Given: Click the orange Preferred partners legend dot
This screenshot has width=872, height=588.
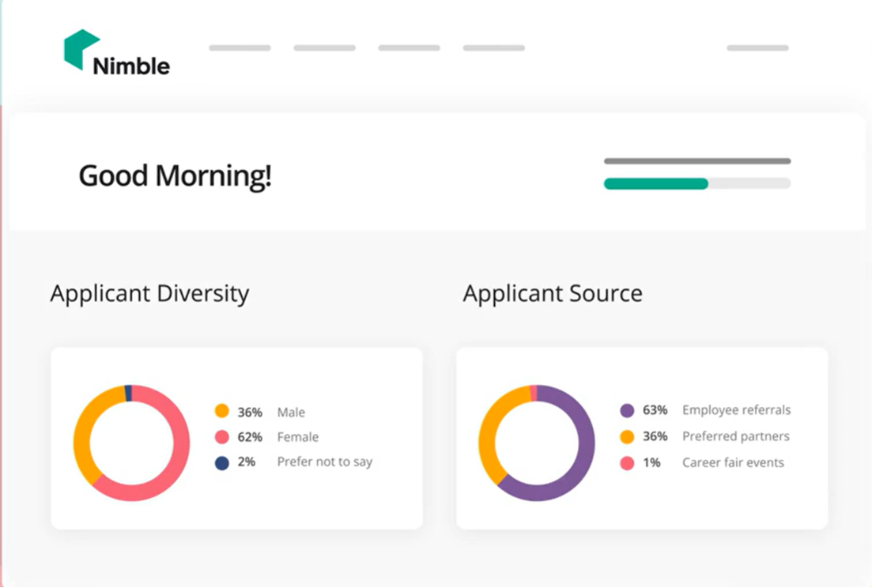Looking at the screenshot, I should pos(627,436).
